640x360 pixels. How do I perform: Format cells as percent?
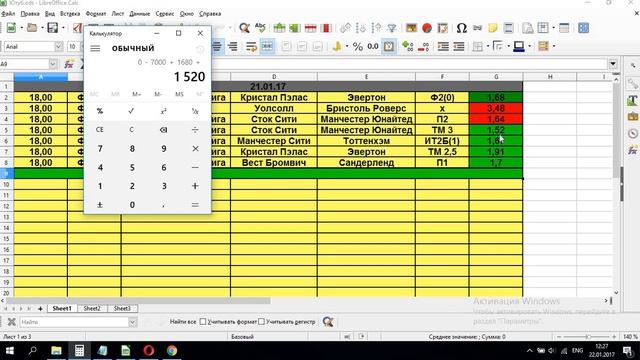(358, 47)
